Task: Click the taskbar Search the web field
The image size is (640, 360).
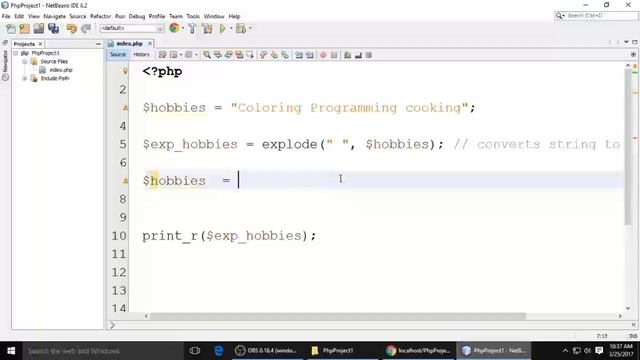Action: 103,351
